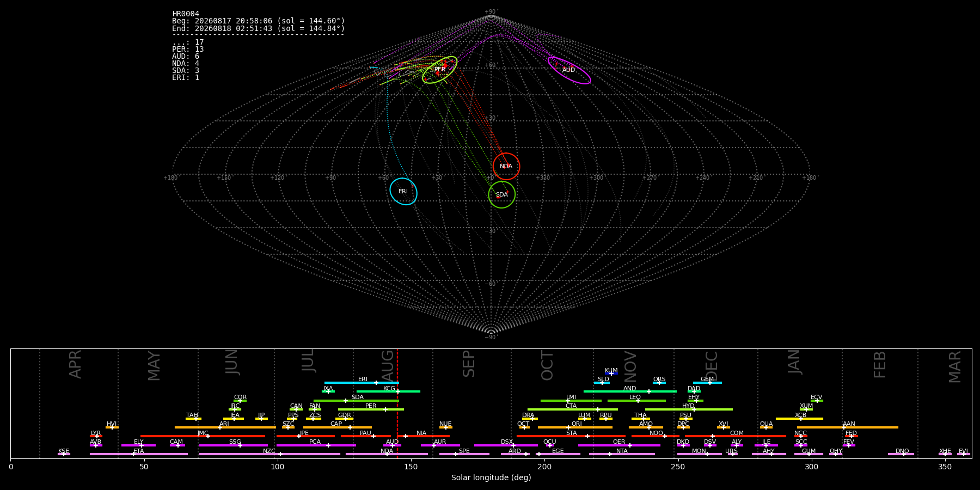The image size is (980, 490).
Task: Click the Solar longitude axis label
Action: coord(491,477)
